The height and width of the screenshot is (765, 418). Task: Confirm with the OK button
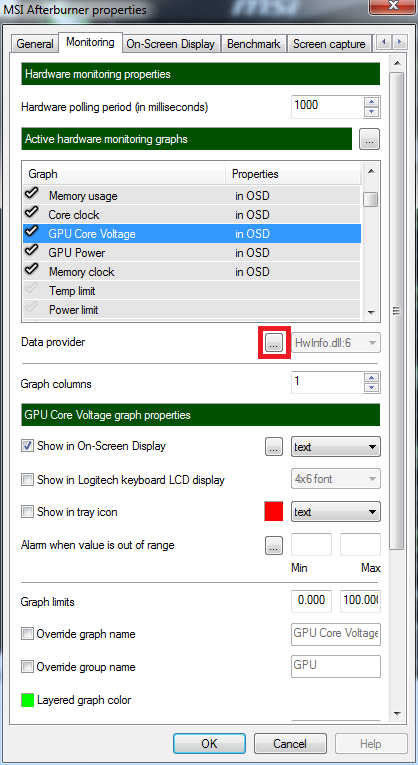pos(209,743)
